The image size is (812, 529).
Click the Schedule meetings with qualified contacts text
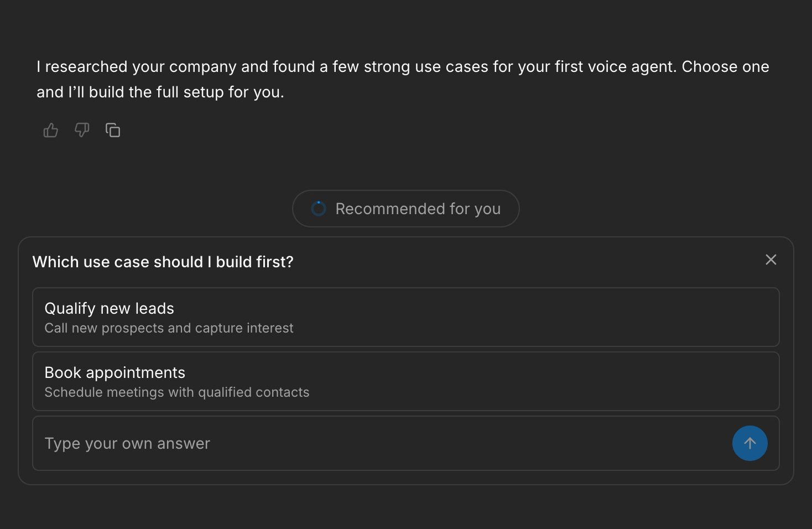click(177, 392)
